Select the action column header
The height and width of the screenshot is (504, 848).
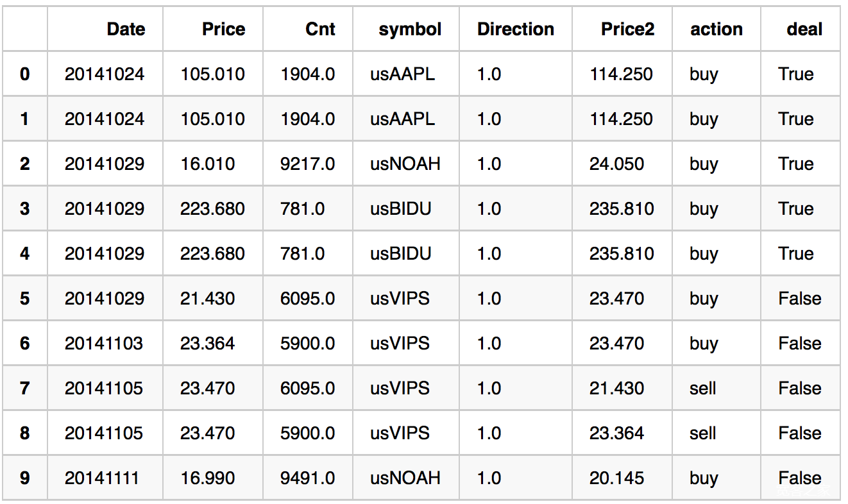717,29
